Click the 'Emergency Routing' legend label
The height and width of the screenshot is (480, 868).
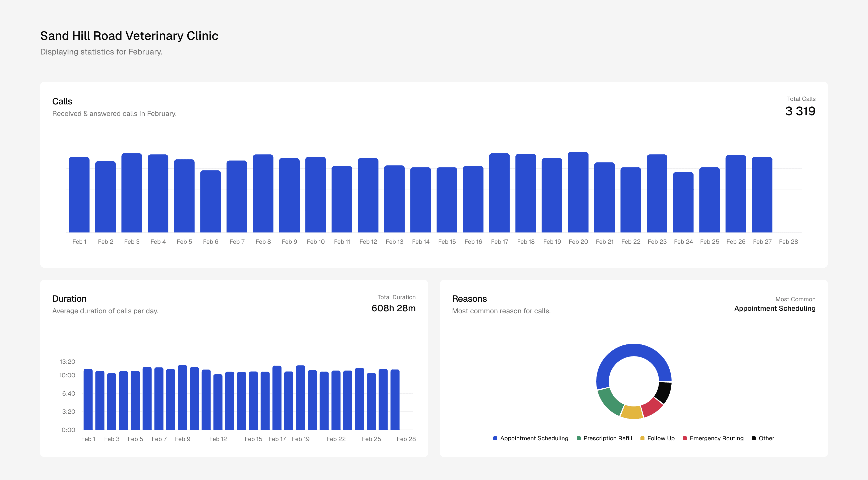point(716,438)
